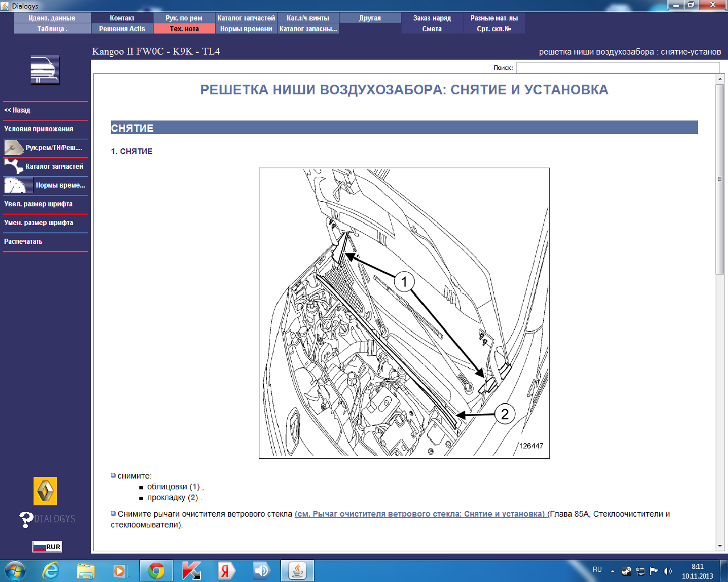Click the labor times gauge icon

[x=18, y=185]
